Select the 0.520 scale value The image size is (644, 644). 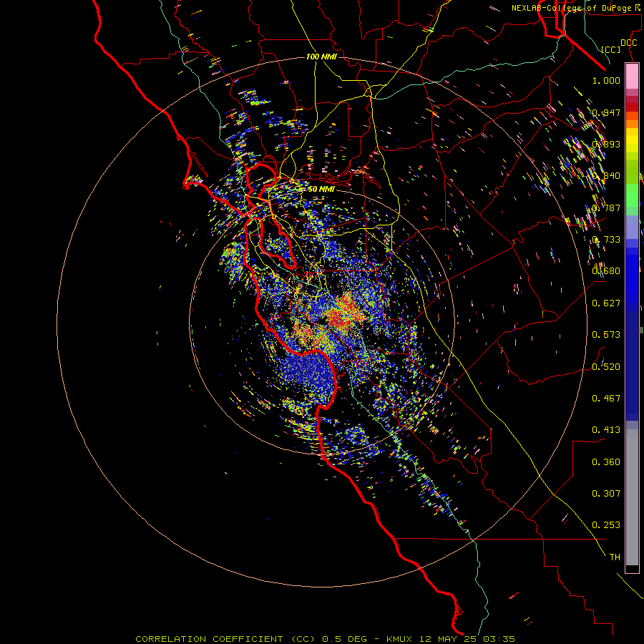tap(606, 366)
